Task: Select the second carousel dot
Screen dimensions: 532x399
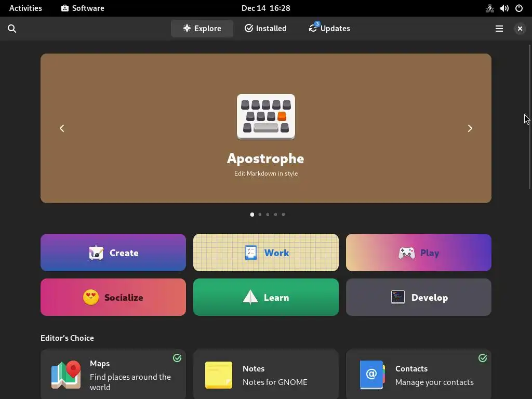Action: (260, 215)
